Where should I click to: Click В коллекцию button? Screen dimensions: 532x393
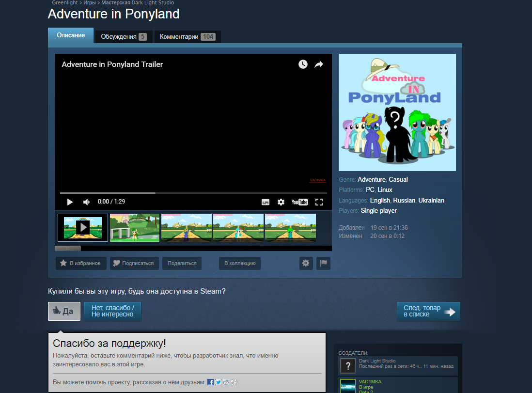click(x=240, y=263)
